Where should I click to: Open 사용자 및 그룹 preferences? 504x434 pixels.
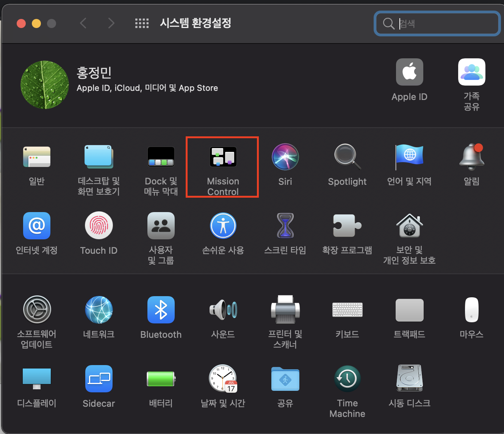(x=161, y=226)
